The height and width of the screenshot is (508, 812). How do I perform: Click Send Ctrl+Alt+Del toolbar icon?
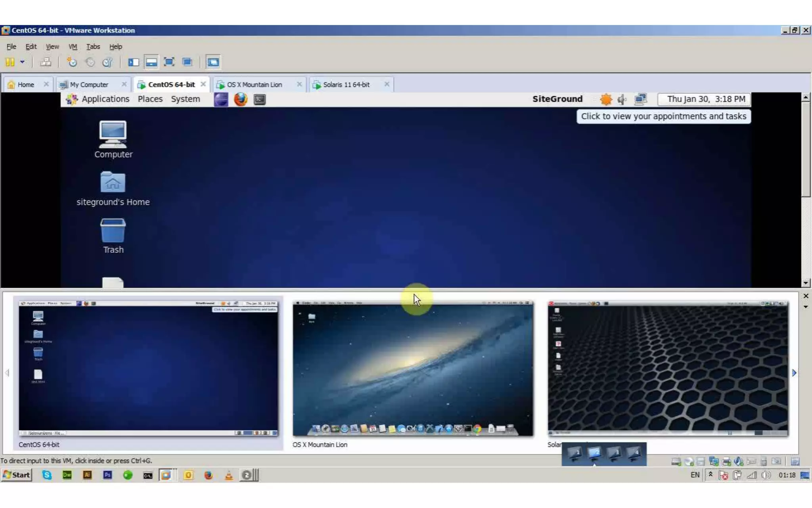[x=46, y=62]
